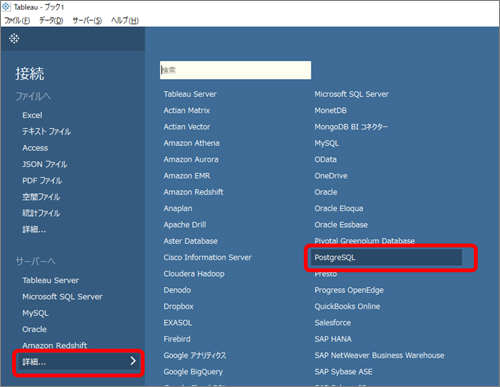Select 統計ファイル connection
Viewport: 500px width, 387px height.
pos(41,213)
